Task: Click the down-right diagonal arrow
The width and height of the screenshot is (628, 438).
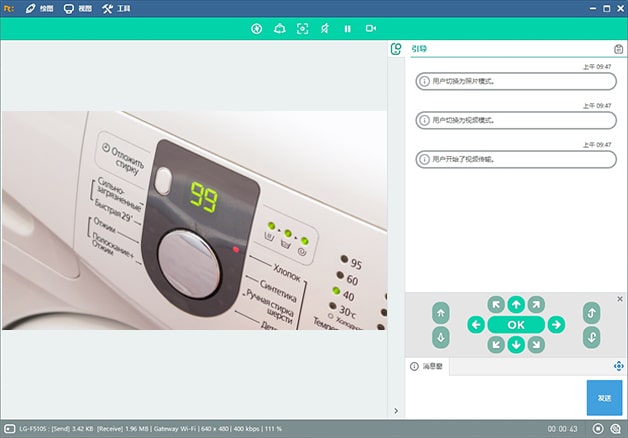Action: pyautogui.click(x=536, y=344)
